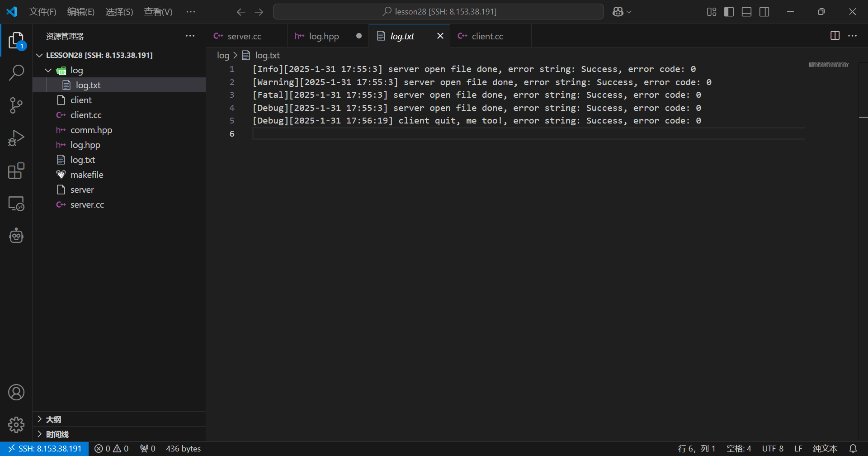Place cursor on empty line 6
The width and height of the screenshot is (868, 456).
[529, 133]
